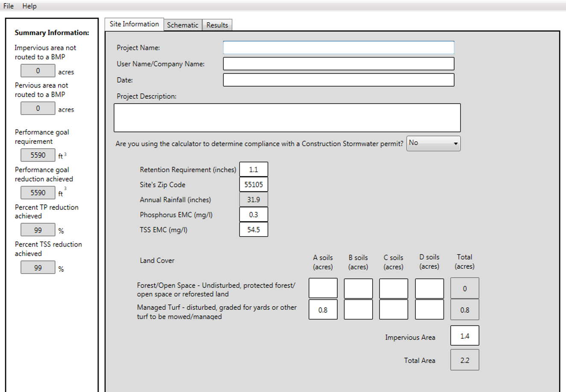Click the Forest/Open Space B soils field

tap(359, 288)
